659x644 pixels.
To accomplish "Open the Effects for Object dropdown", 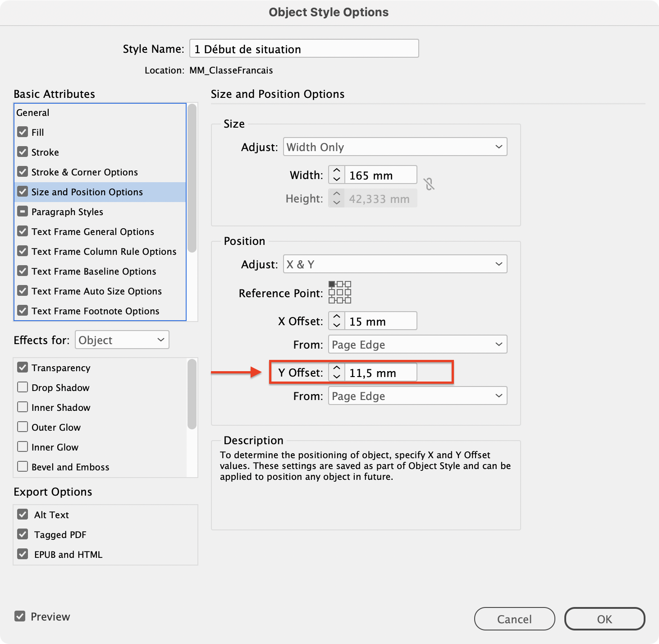I will pos(122,340).
